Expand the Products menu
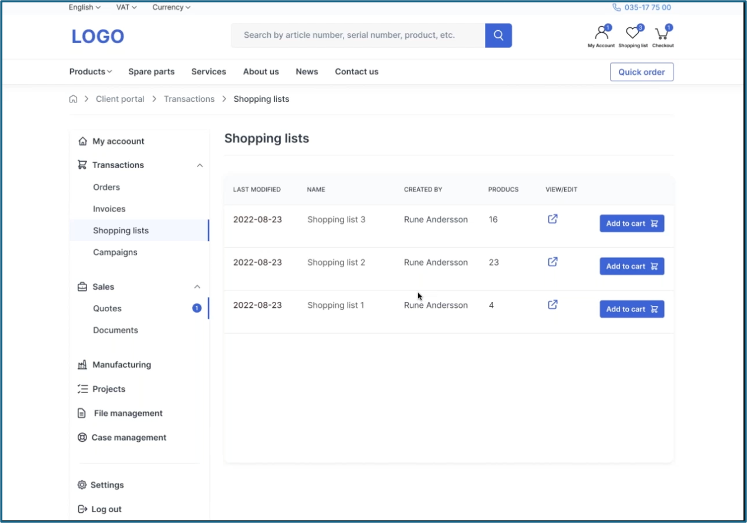The width and height of the screenshot is (748, 524). (x=91, y=72)
